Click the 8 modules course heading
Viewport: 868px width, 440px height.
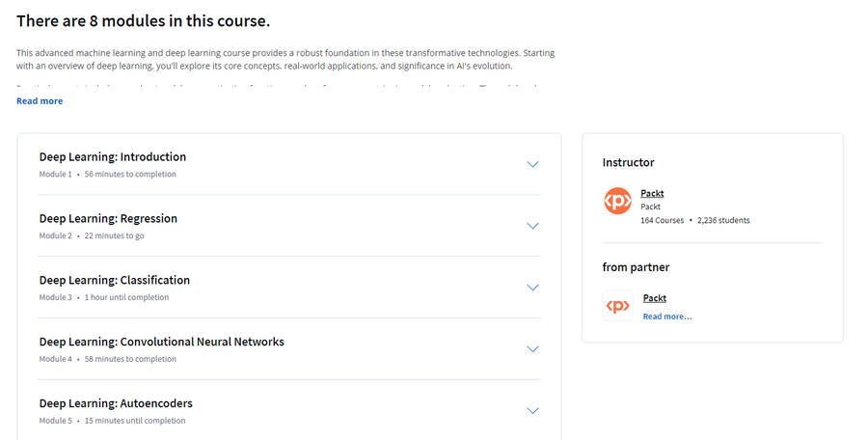(x=143, y=21)
